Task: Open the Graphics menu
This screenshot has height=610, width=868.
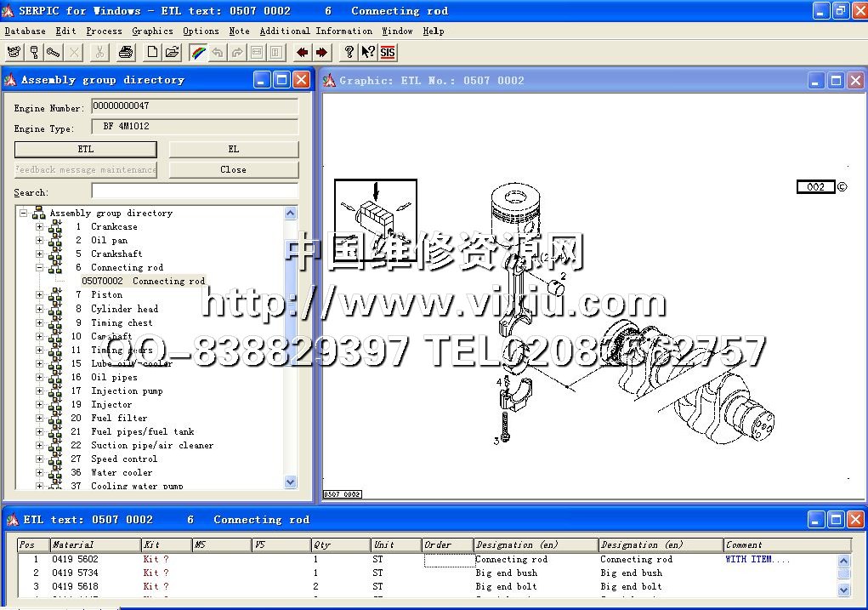Action: coord(152,31)
